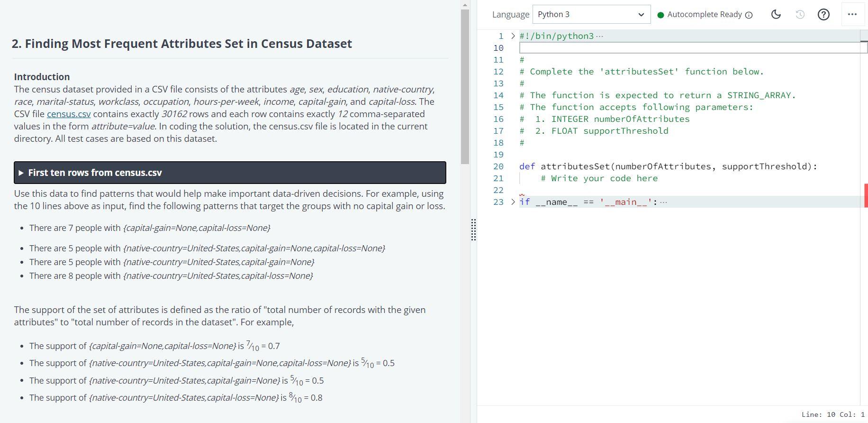Viewport: 868px width, 423px height.
Task: Click the 'Line: 10 Col: 1' status indicator
Action: point(833,414)
